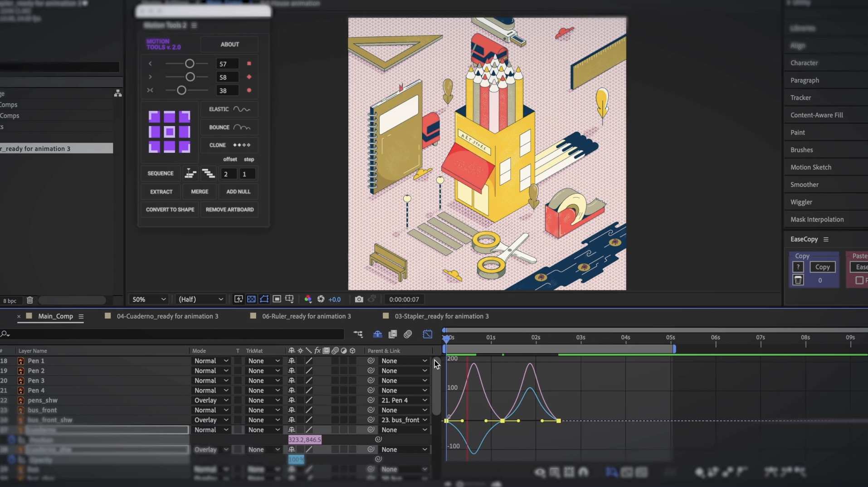Enable motion blur for all layers icon

click(x=408, y=335)
